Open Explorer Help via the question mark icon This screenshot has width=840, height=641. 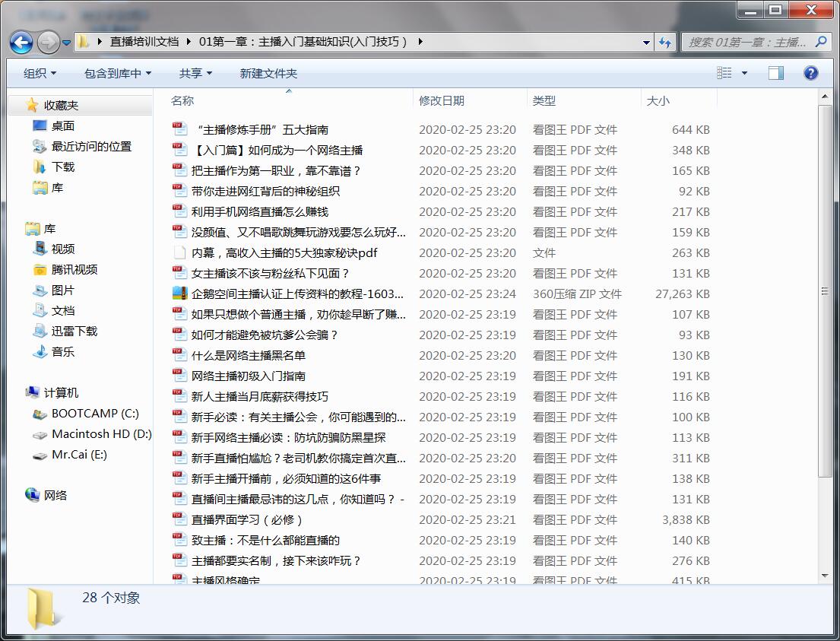(810, 73)
